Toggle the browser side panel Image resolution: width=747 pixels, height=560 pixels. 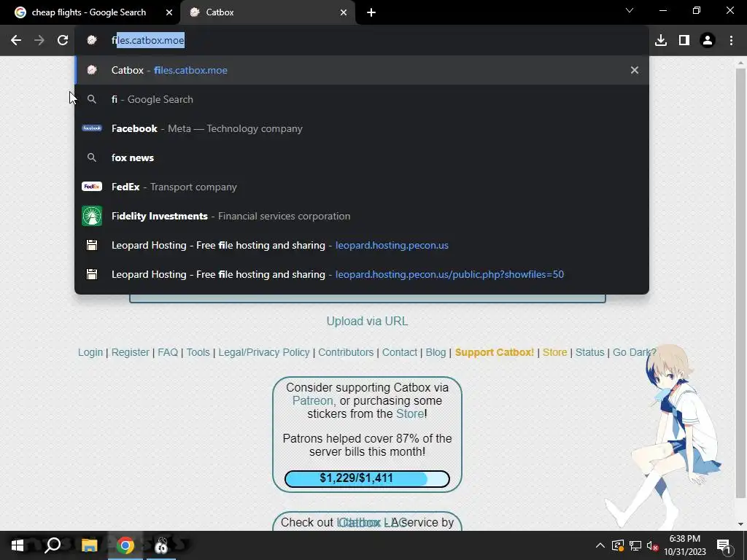[684, 41]
